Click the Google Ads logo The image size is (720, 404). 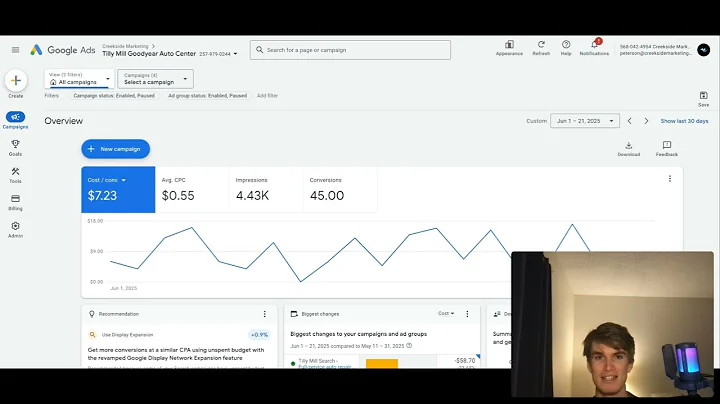pos(62,50)
